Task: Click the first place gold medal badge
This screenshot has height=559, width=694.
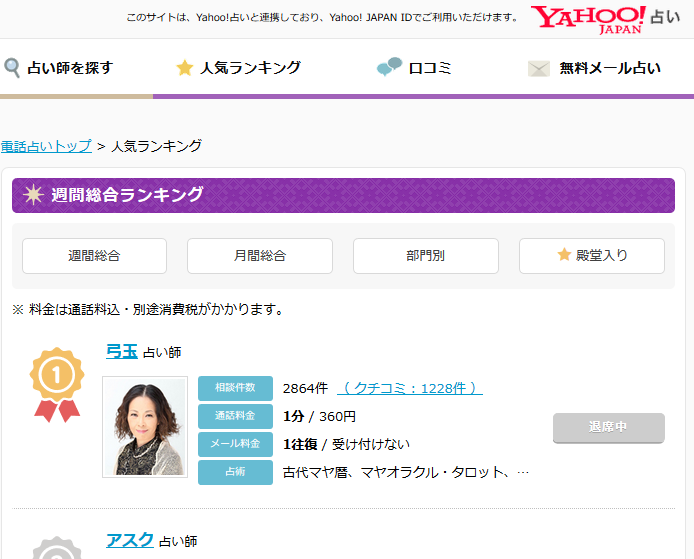Action: [x=57, y=384]
